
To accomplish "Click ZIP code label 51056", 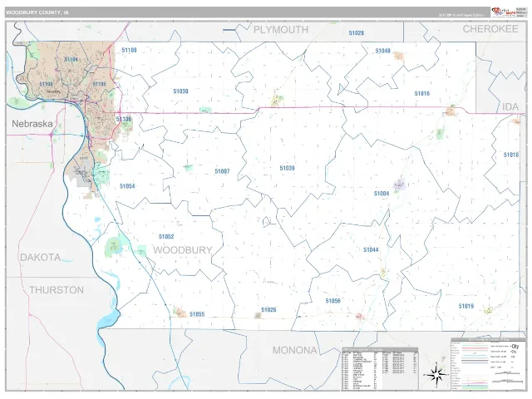I will click(332, 301).
